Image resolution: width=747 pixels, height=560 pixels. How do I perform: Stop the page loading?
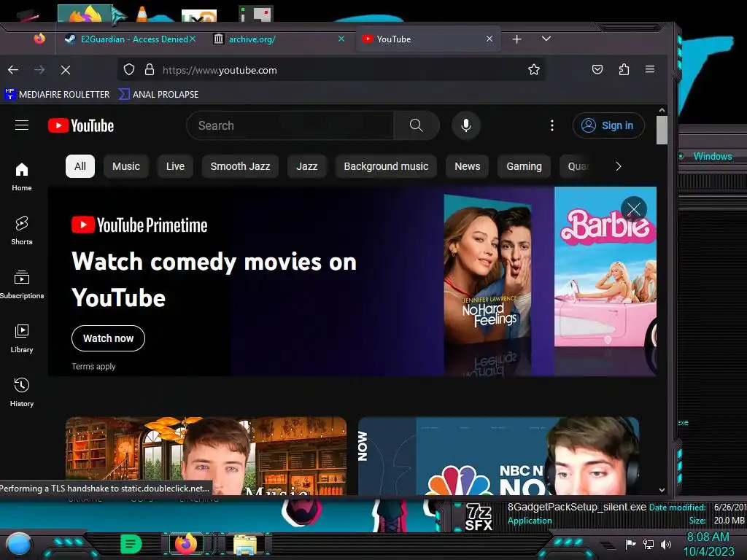66,70
